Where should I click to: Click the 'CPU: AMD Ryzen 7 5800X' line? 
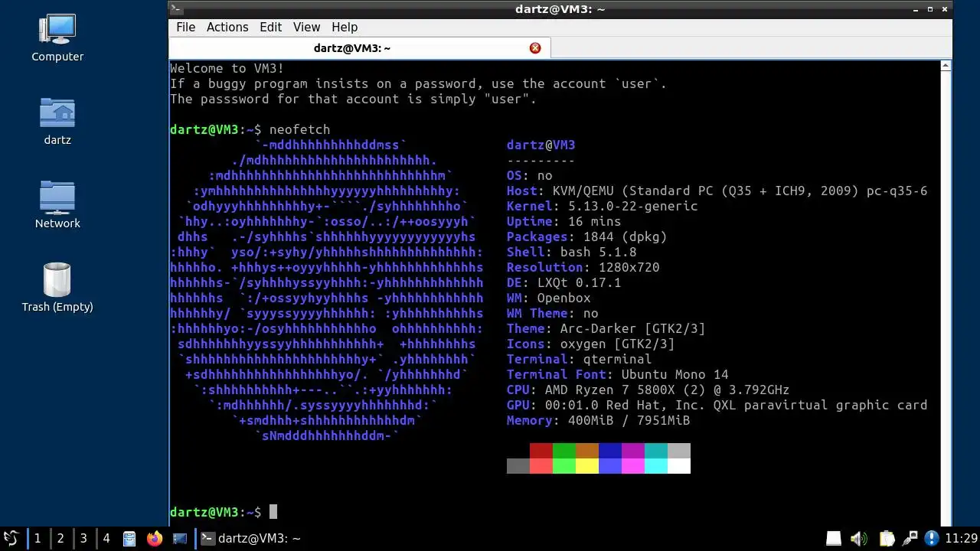[648, 390]
